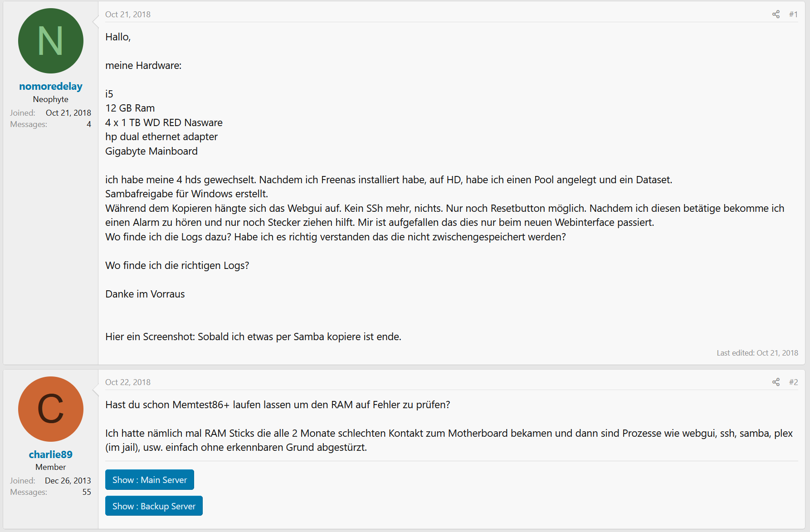The image size is (810, 532).
Task: Click the Oct 22, 2018 post date
Action: click(x=128, y=382)
